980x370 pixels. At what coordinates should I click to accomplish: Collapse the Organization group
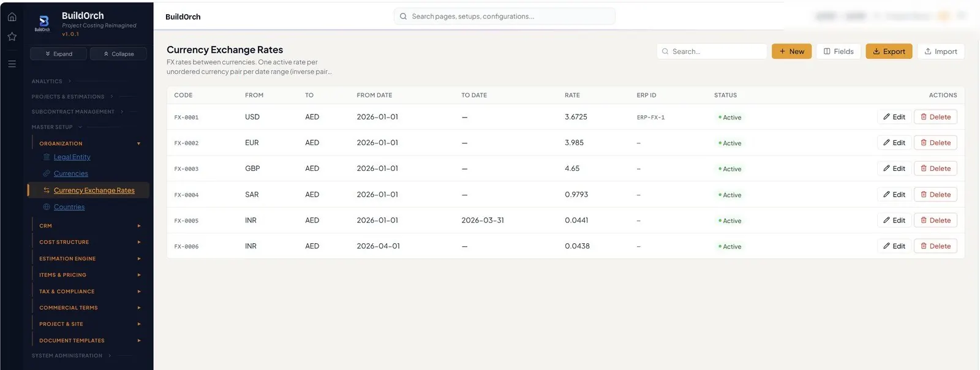90,144
